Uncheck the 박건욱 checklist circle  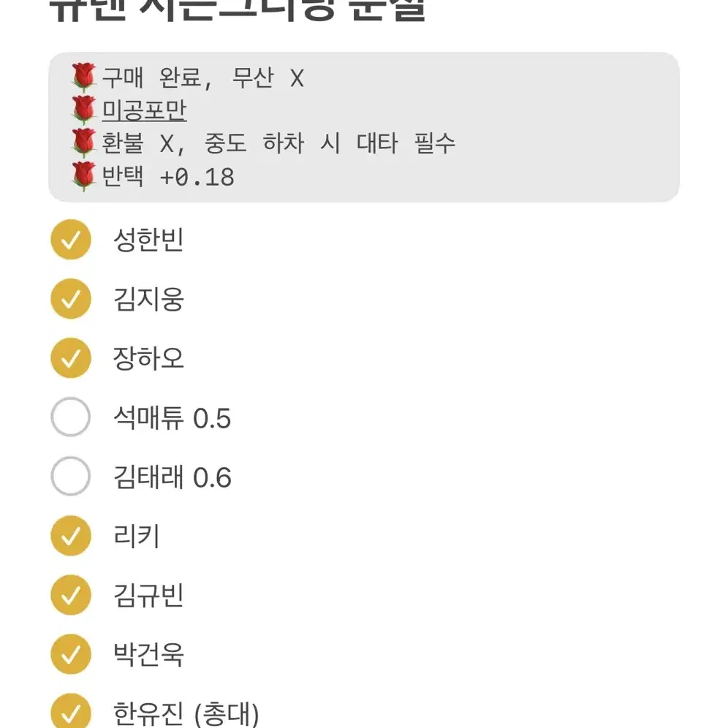(x=71, y=654)
